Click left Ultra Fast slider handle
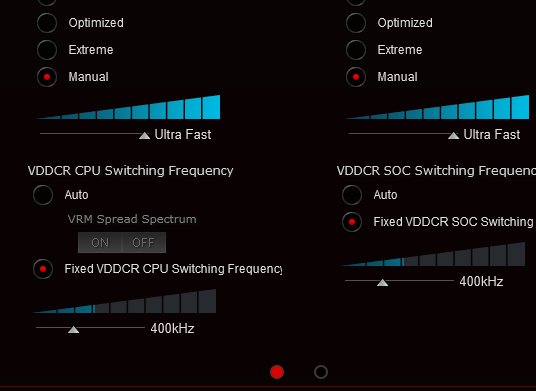 coord(145,135)
